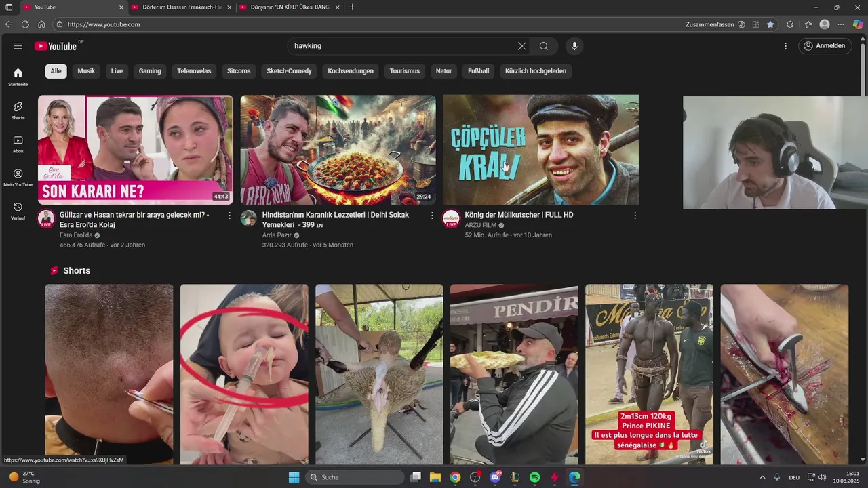The height and width of the screenshot is (488, 868).
Task: Open the tab actions icon at top-left
Action: coord(9,7)
